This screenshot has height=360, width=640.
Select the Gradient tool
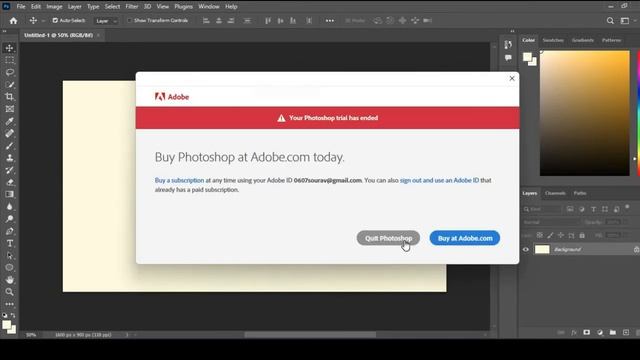pos(9,194)
